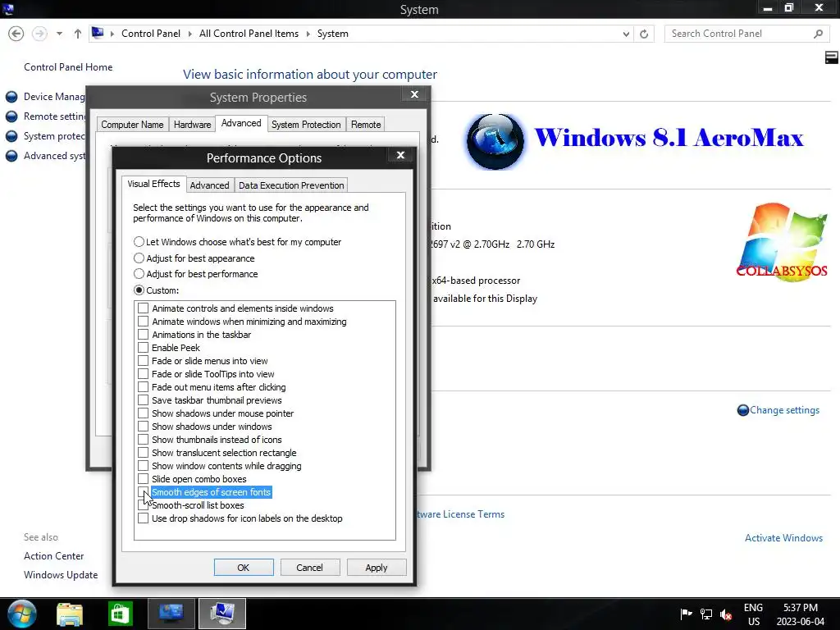Enable Fade or slide menus into view
The height and width of the screenshot is (630, 840).
pos(143,361)
